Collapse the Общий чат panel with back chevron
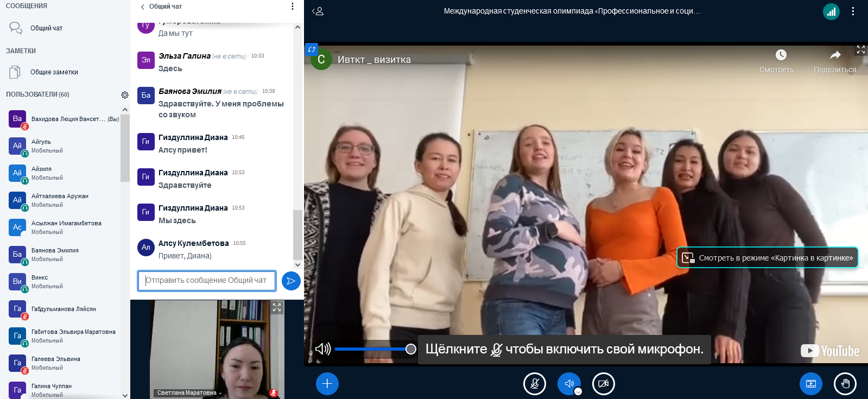Screen dimensions: 868x399 click(142, 7)
